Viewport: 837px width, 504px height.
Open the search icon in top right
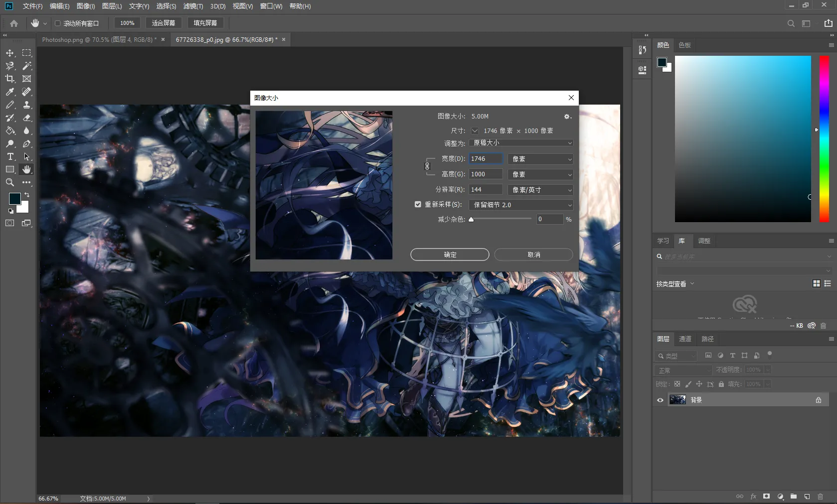[791, 23]
